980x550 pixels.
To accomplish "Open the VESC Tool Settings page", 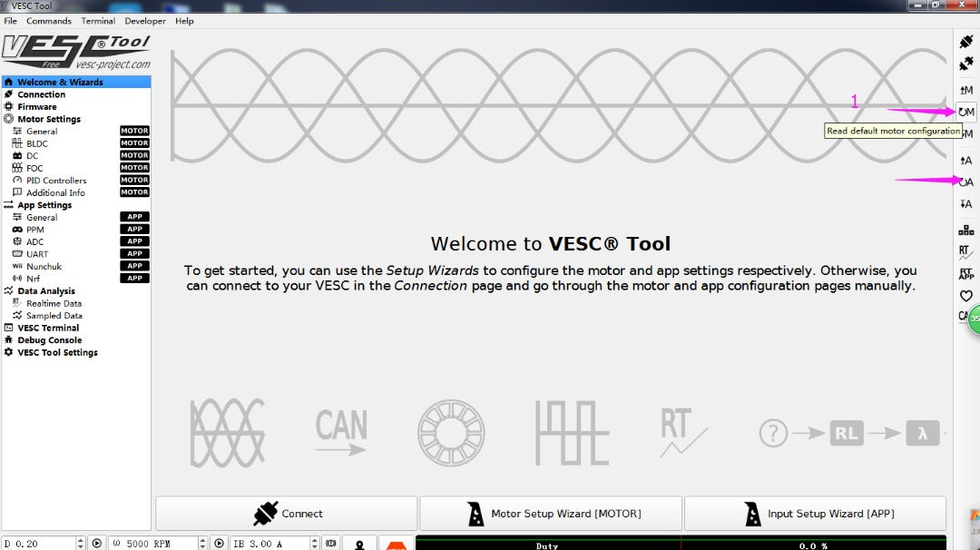I will (76, 352).
